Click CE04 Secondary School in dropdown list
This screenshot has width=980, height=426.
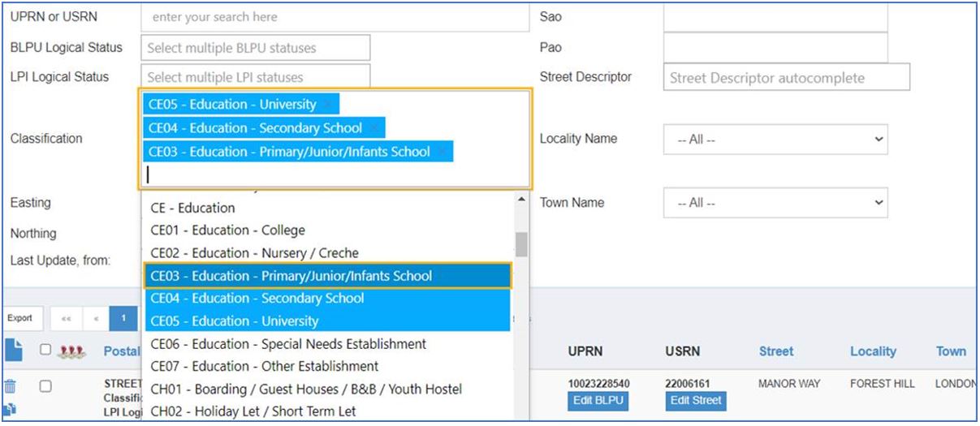pos(327,299)
